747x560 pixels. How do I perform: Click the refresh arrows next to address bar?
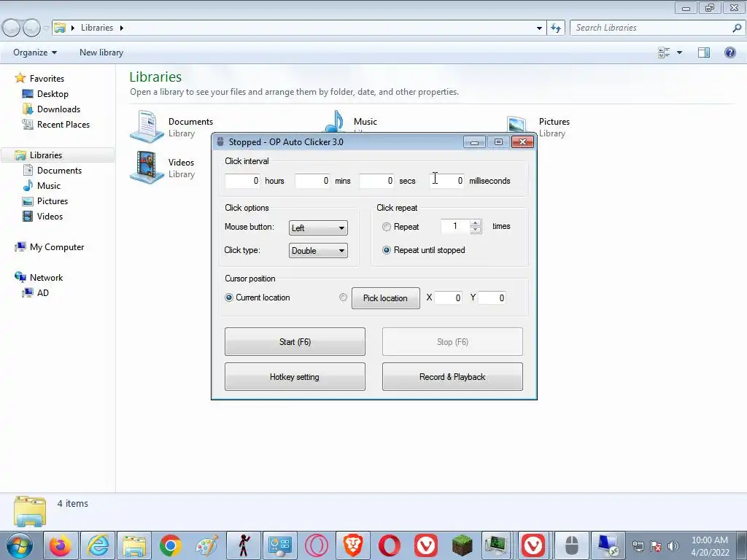coord(555,28)
